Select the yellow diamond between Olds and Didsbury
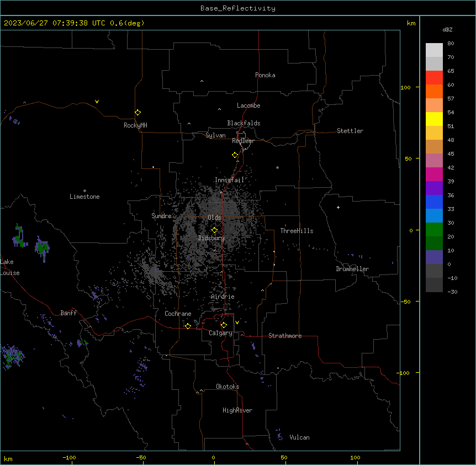Viewport: 476px width, 465px height. point(214,230)
